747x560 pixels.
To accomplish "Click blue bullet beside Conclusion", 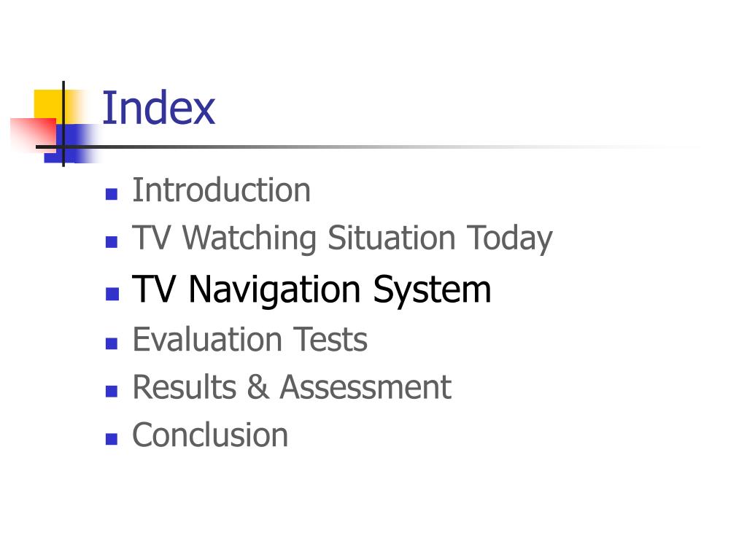I will pyautogui.click(x=112, y=438).
